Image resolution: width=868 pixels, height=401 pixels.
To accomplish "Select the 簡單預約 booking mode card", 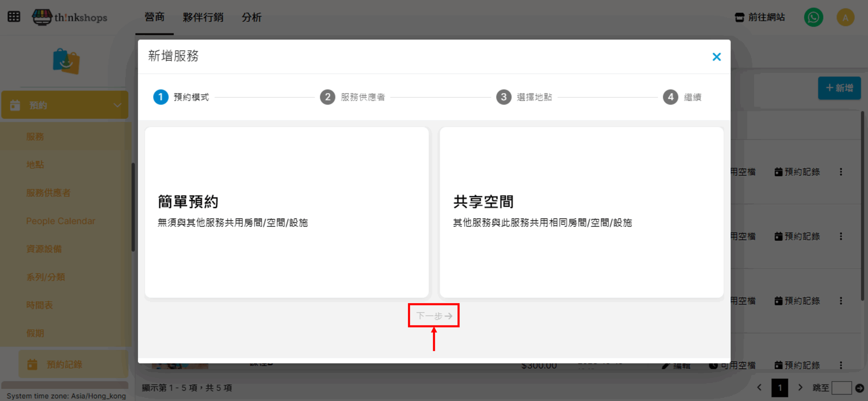I will pyautogui.click(x=287, y=212).
